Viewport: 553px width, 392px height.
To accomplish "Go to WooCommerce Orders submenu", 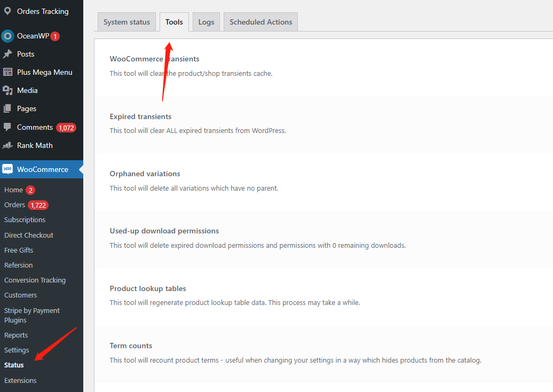I will [x=14, y=205].
